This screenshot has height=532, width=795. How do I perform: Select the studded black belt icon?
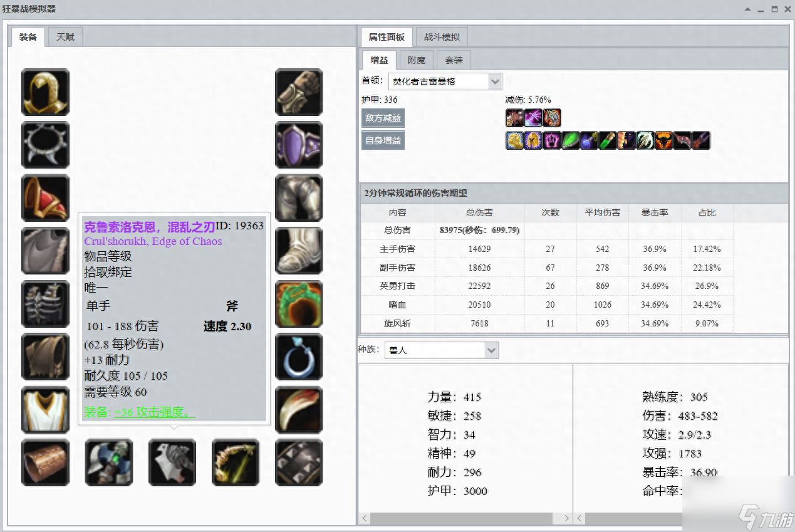point(299,462)
